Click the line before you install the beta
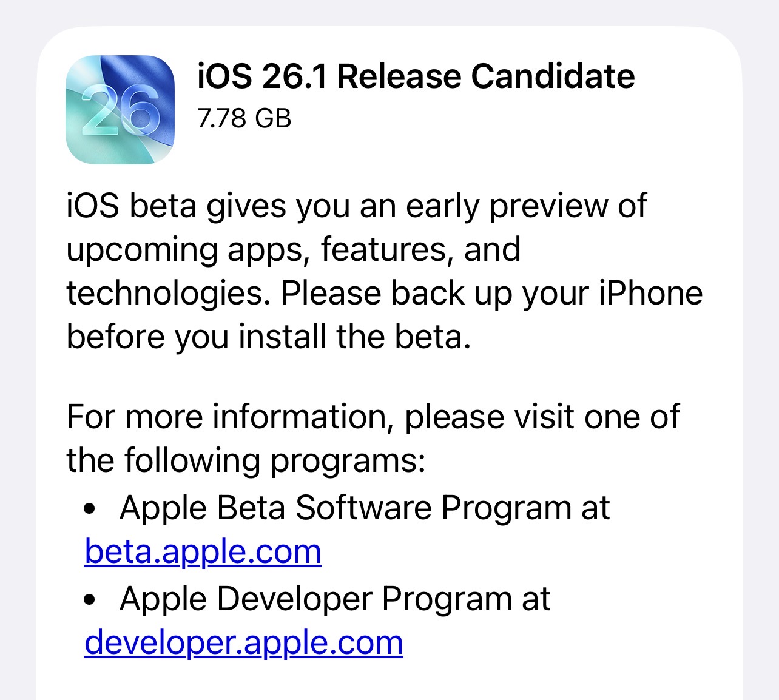 (x=269, y=337)
